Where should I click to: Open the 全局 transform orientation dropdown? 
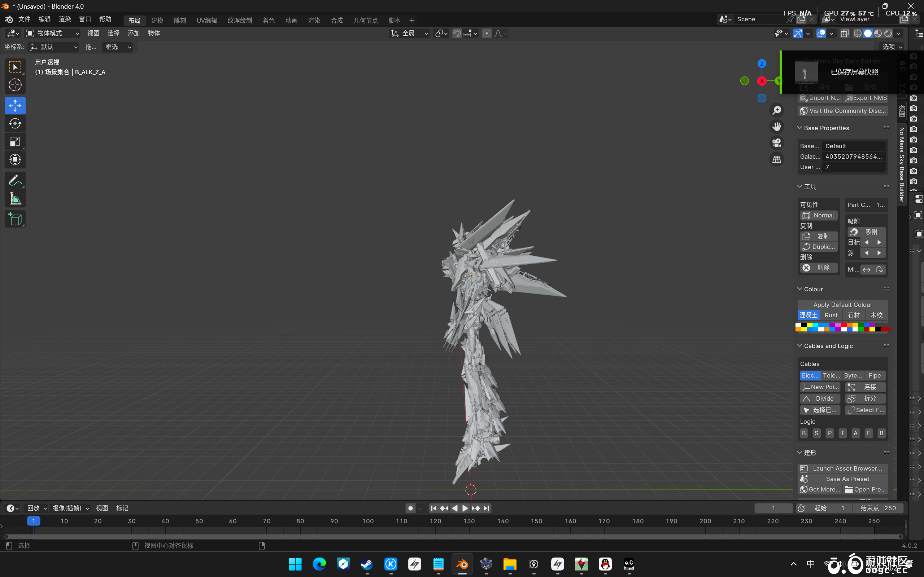pyautogui.click(x=410, y=34)
